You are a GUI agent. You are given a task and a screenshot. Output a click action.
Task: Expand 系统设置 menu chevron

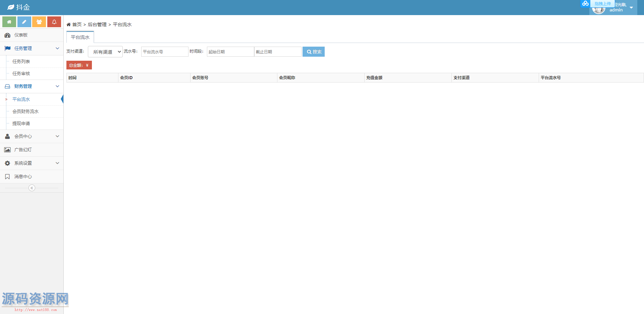point(57,163)
